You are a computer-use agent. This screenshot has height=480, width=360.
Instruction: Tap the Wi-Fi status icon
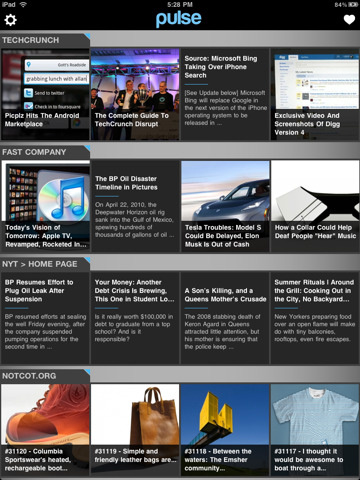(x=23, y=4)
